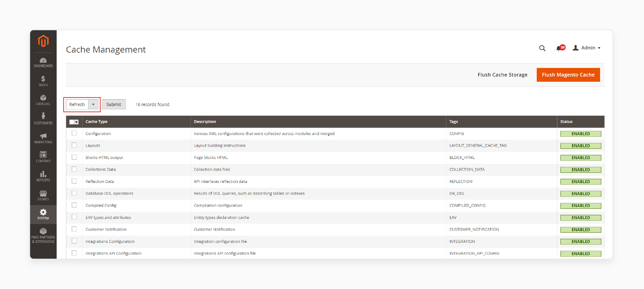The image size is (644, 289).
Task: Click the Cache Management page title
Action: point(106,50)
